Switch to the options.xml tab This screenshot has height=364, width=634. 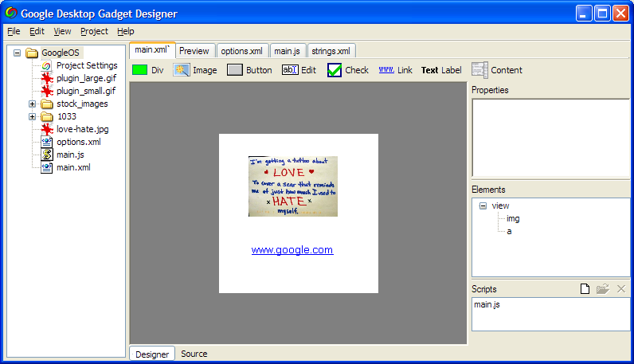[x=242, y=51]
